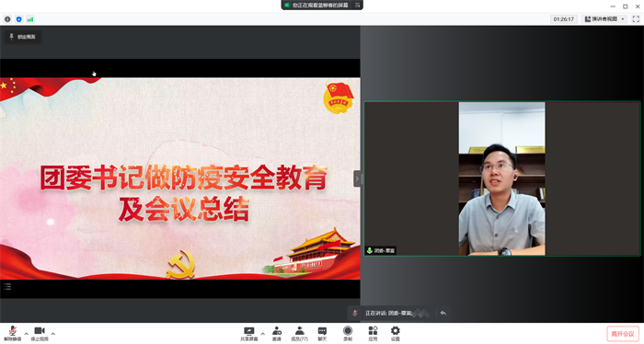Check network signal strength icon
The width and height of the screenshot is (644, 344).
pyautogui.click(x=30, y=19)
